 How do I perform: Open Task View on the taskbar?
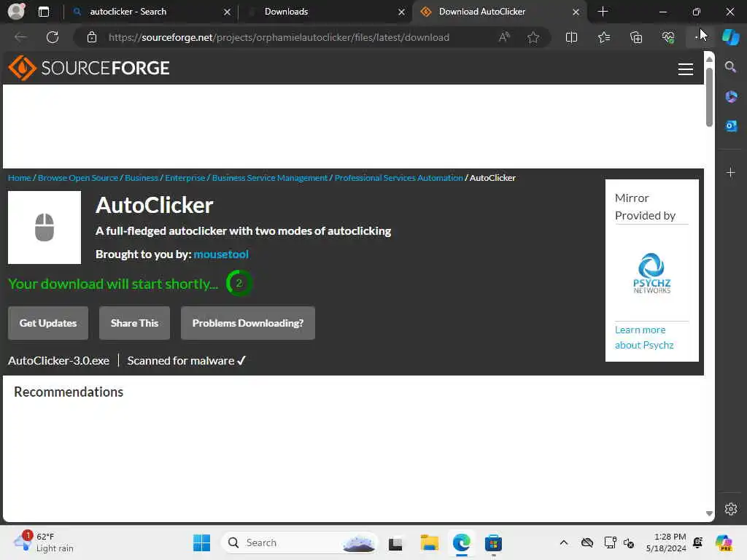click(395, 543)
